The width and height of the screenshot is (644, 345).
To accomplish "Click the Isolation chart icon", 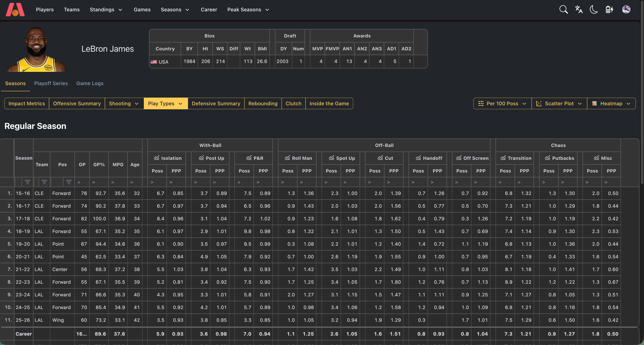I will 156,158.
